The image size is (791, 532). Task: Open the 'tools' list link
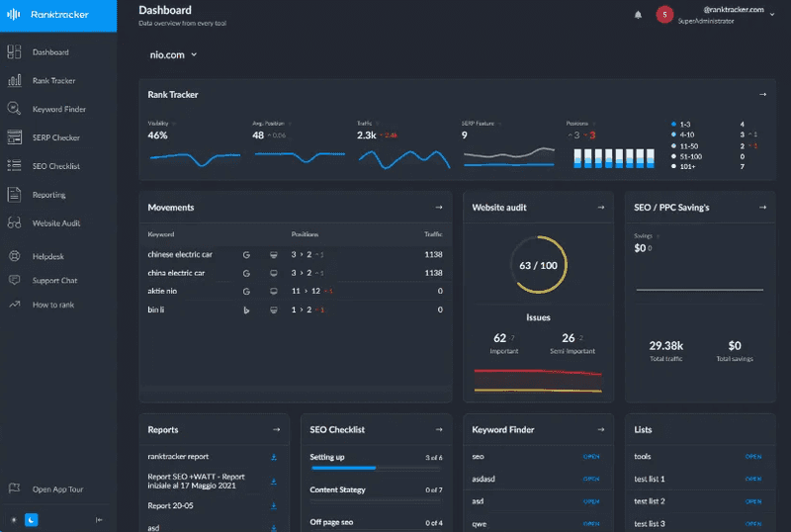point(753,457)
